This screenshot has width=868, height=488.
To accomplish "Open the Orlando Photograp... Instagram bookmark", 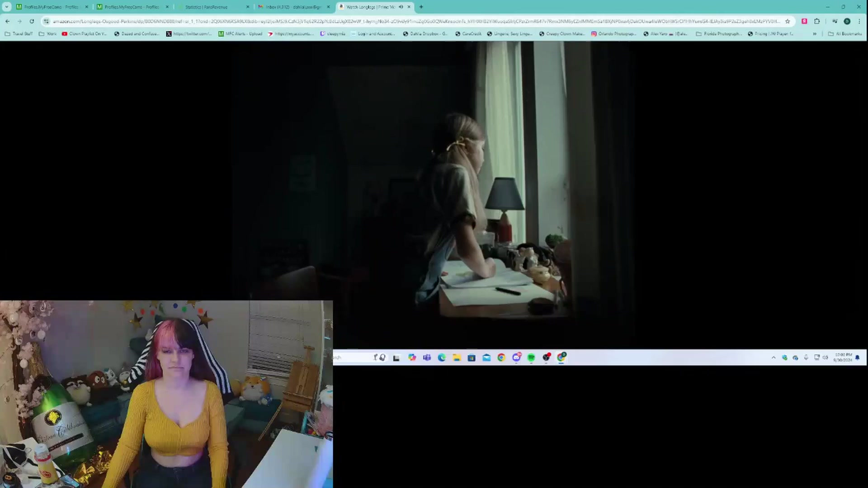I will [x=614, y=34].
